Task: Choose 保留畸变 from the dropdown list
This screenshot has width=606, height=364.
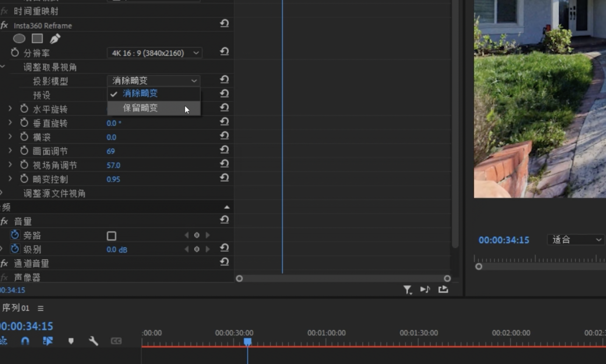Action: coord(140,108)
